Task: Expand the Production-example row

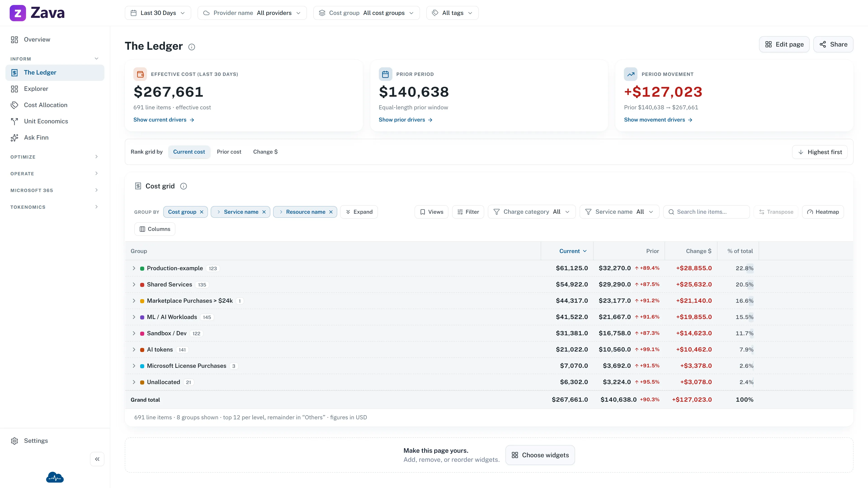Action: tap(134, 268)
